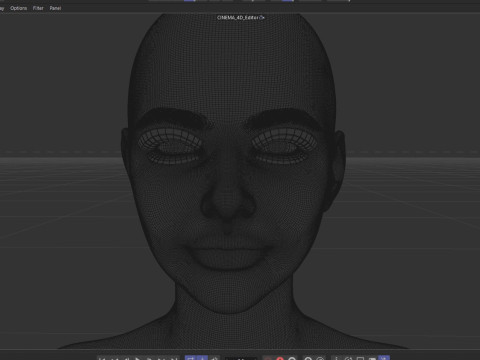Screen dimensions: 480x360
Task: Open the Filter menu in viewport
Action: point(38,8)
